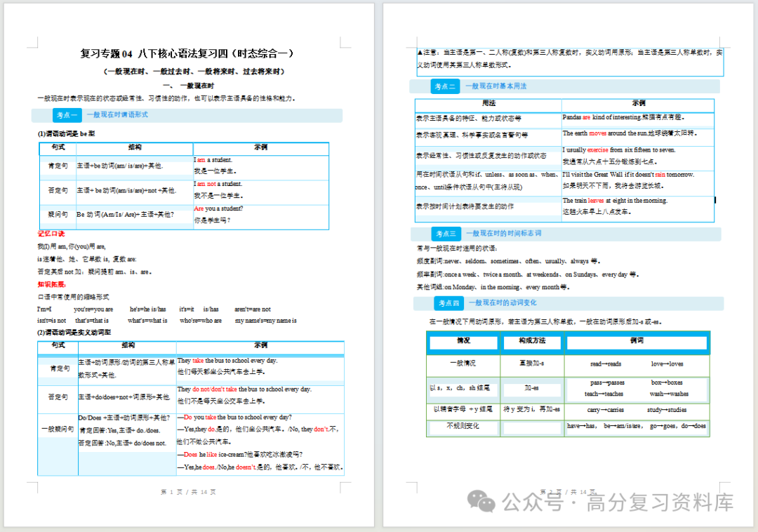Click the "考点三" blue badge
This screenshot has width=758, height=532.
click(x=446, y=234)
